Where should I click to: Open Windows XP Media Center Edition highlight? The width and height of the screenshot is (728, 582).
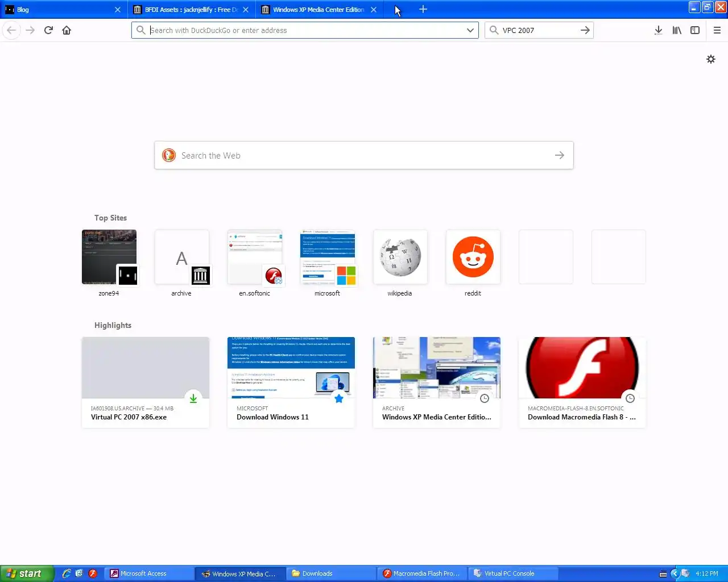(x=437, y=382)
